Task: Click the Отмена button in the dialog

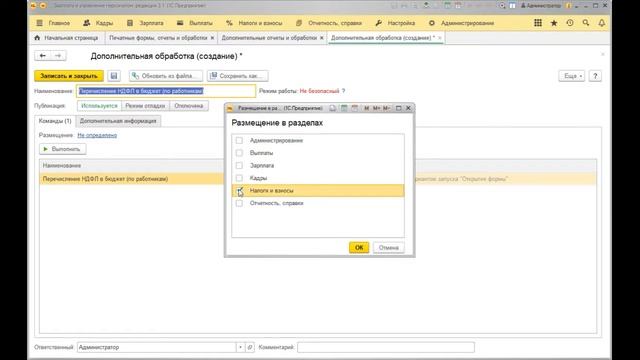Action: pyautogui.click(x=389, y=247)
